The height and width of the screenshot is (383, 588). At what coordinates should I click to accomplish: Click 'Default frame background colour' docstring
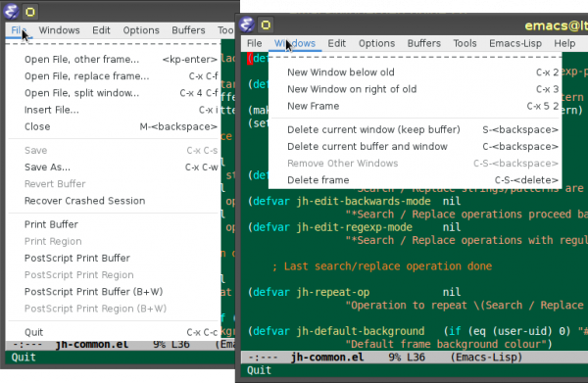point(446,344)
